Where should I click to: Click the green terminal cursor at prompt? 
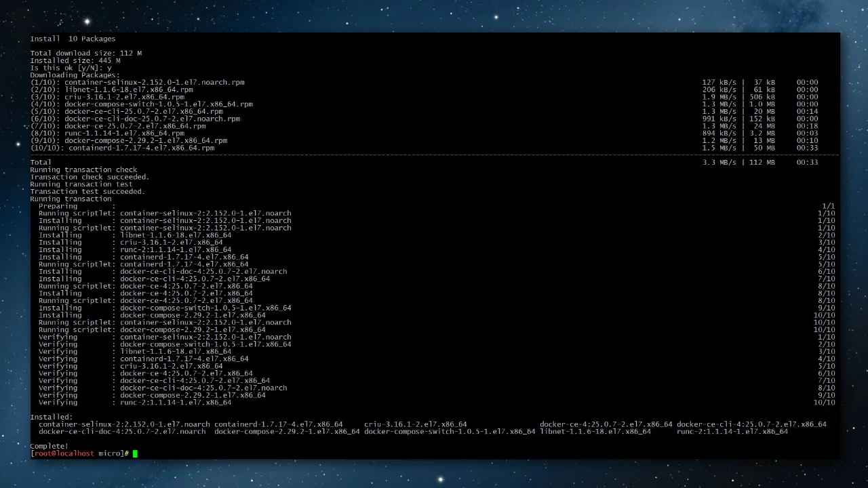(x=136, y=453)
